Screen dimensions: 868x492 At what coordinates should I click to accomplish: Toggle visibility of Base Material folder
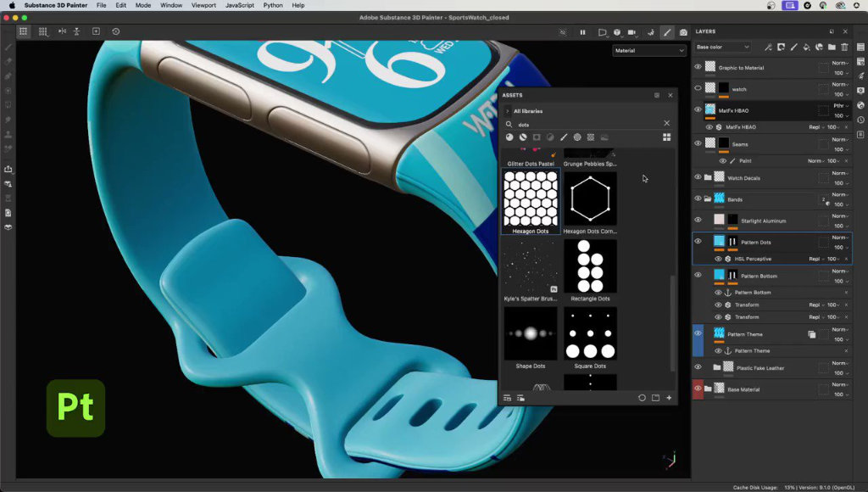click(698, 389)
